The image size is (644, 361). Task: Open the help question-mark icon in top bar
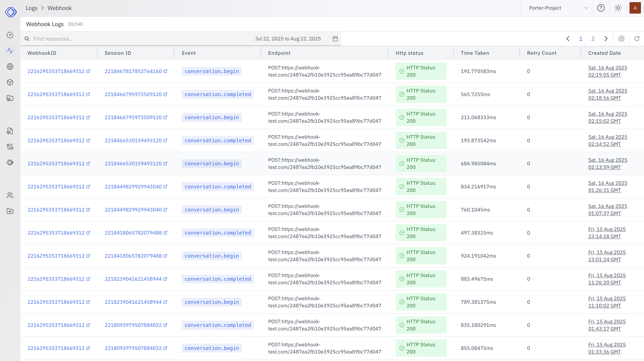[x=601, y=8]
